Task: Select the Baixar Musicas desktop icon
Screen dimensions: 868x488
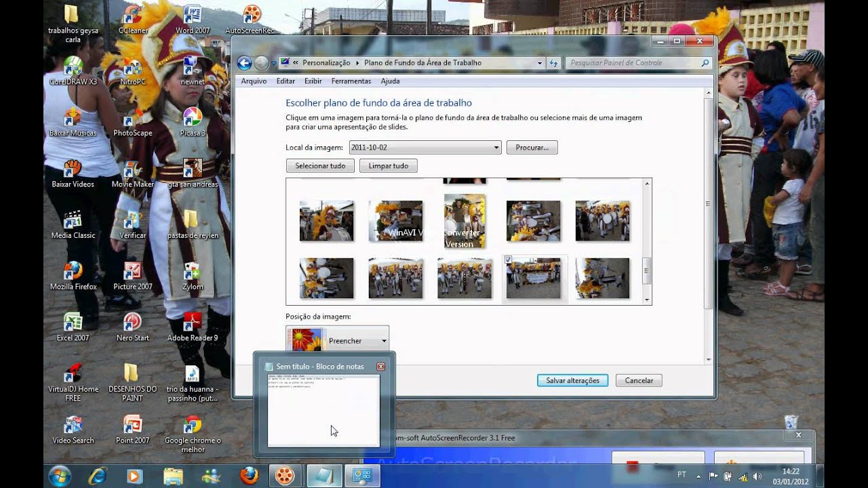Action: pyautogui.click(x=73, y=122)
